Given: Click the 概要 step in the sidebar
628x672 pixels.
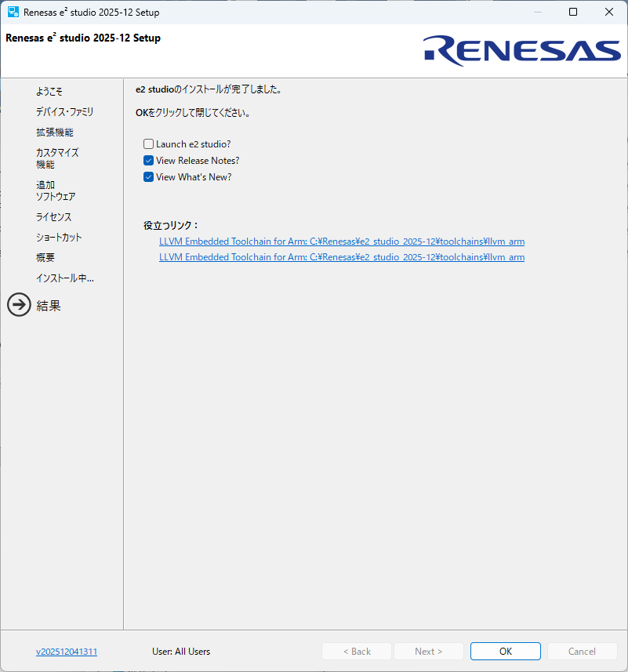Looking at the screenshot, I should [x=45, y=258].
